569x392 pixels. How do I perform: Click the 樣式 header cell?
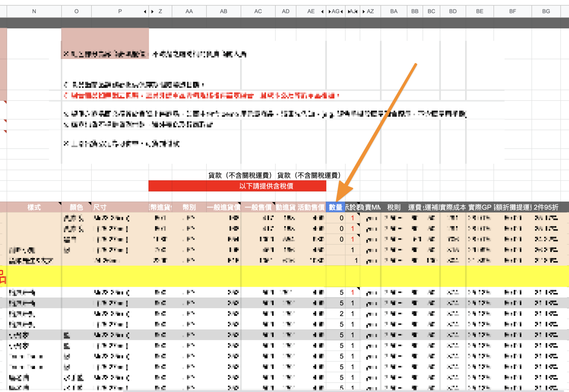(34, 207)
